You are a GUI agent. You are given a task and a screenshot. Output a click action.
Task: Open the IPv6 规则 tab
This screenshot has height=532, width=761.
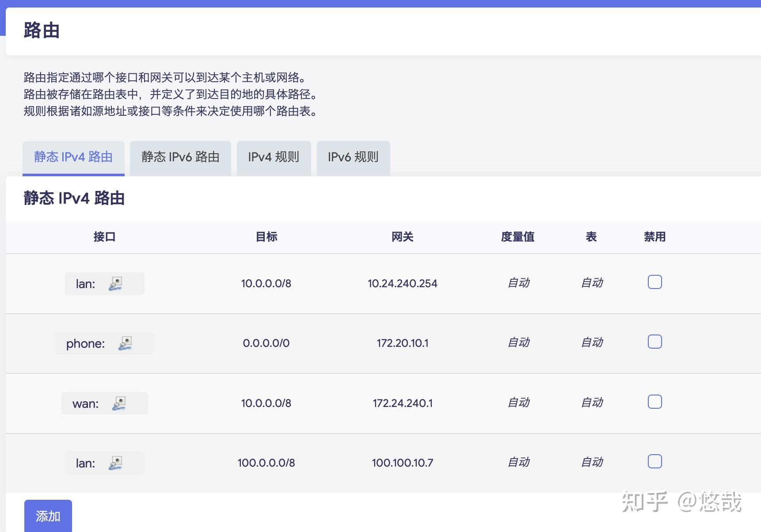tap(353, 158)
